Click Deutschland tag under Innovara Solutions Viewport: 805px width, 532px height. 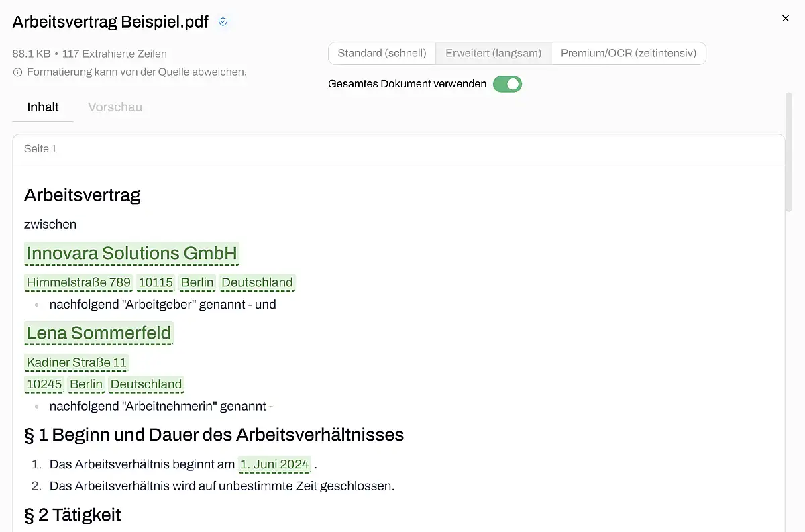pos(257,282)
